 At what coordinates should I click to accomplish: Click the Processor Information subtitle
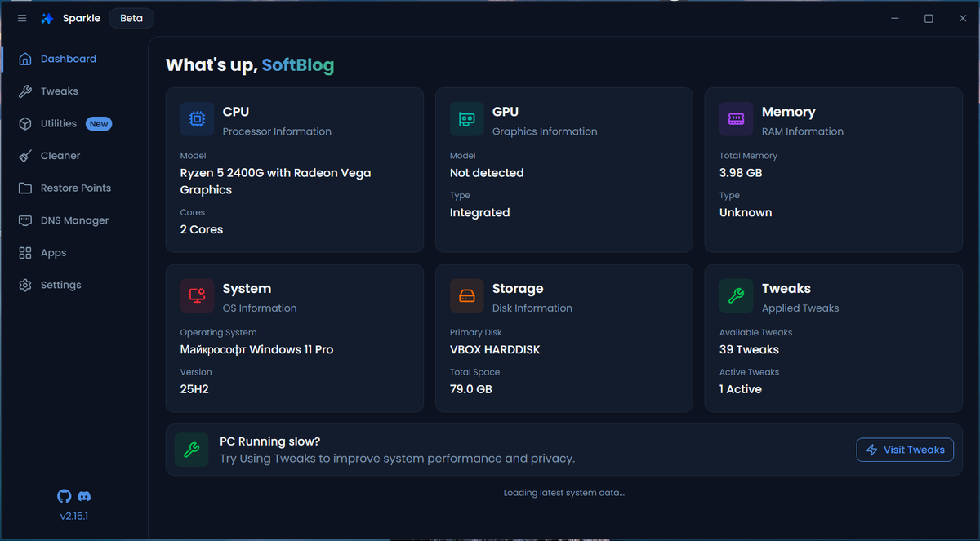(277, 131)
